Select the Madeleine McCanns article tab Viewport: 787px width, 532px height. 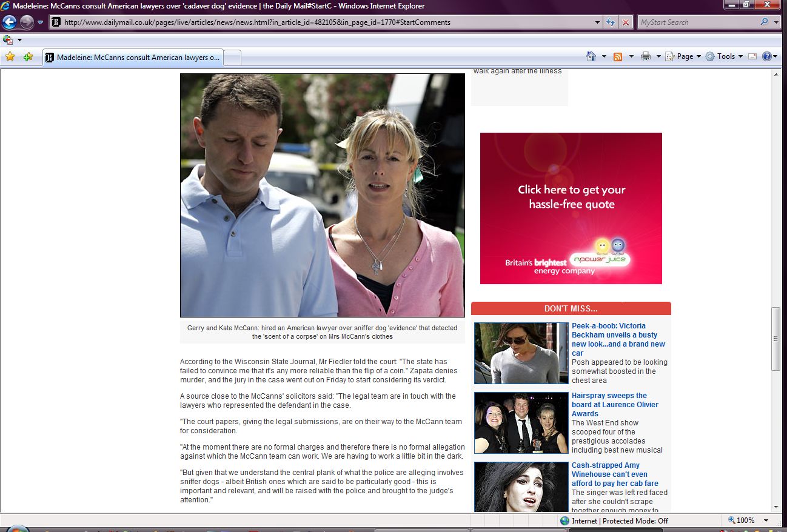pos(133,58)
